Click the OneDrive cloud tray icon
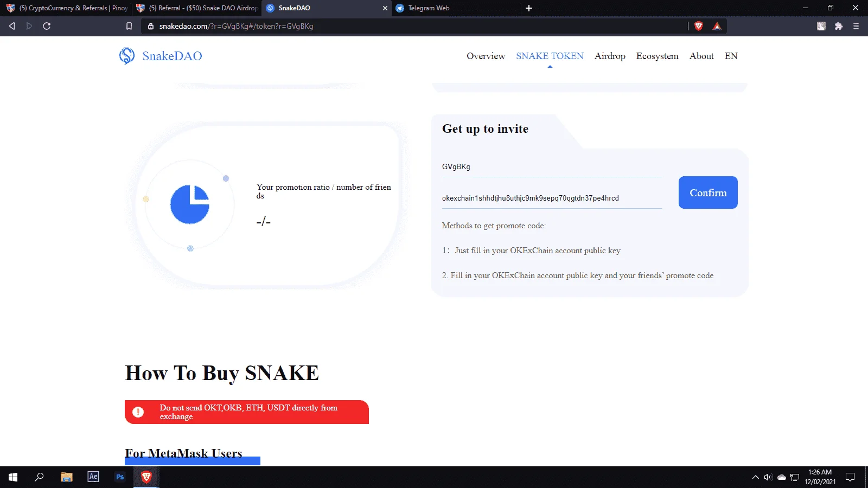868x488 pixels. (x=782, y=477)
